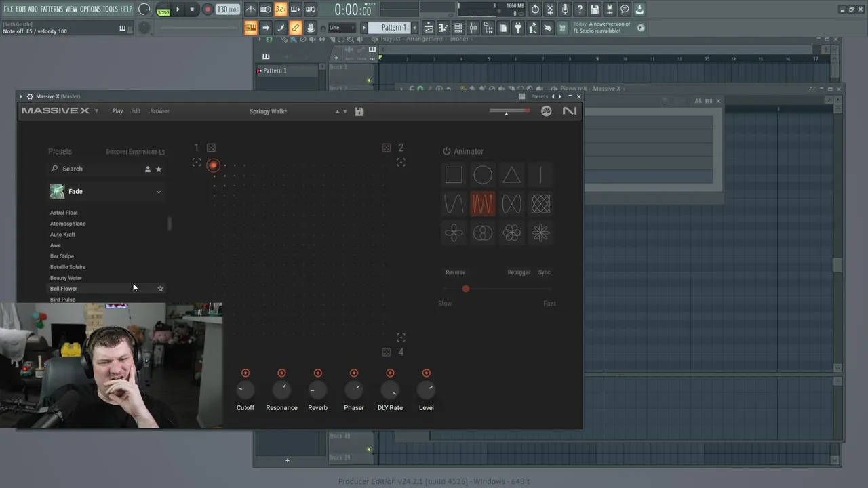Open Presets menu in plugin title bar

pyautogui.click(x=540, y=96)
